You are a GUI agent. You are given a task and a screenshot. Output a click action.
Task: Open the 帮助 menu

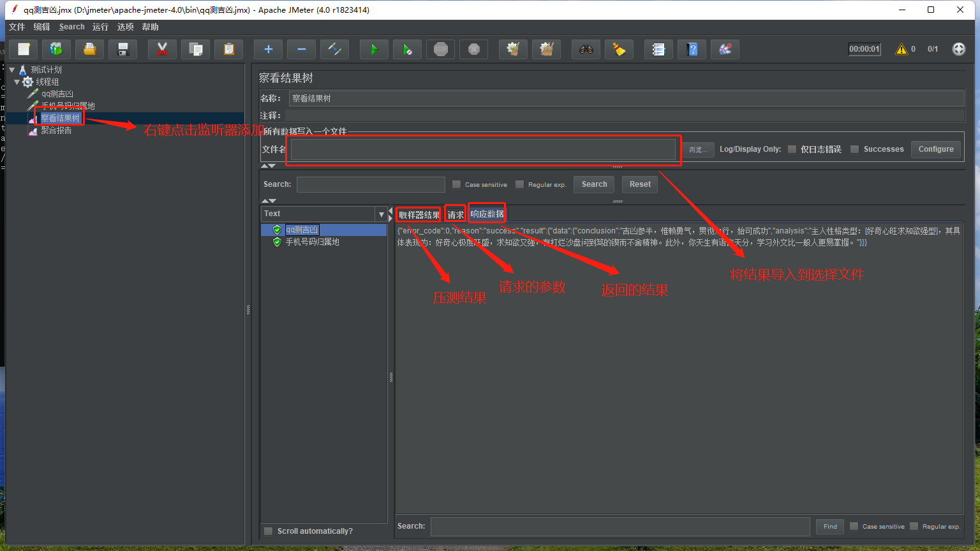[x=151, y=27]
